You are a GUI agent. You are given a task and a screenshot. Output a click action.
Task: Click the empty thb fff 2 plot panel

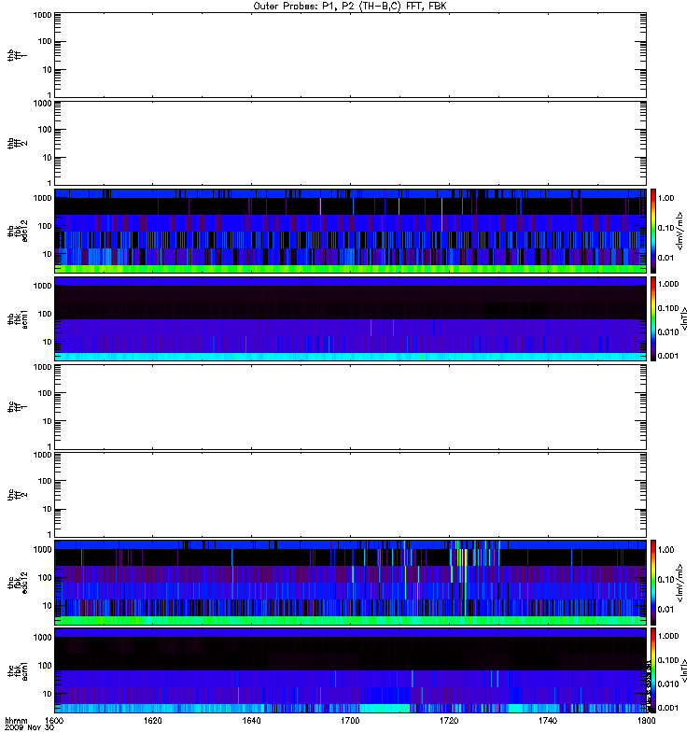coord(350,143)
